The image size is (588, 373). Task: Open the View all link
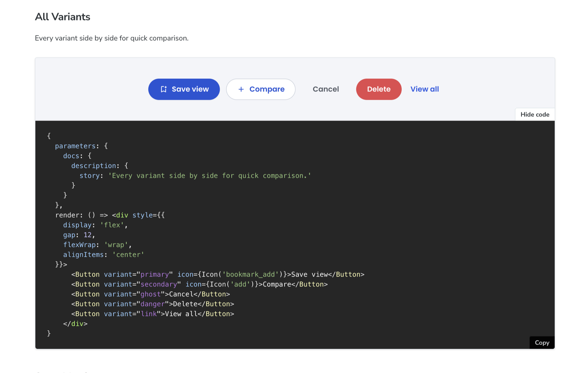(x=425, y=89)
